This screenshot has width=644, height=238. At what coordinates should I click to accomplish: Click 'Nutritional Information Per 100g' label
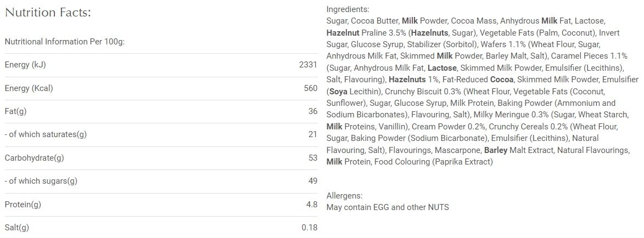(65, 42)
